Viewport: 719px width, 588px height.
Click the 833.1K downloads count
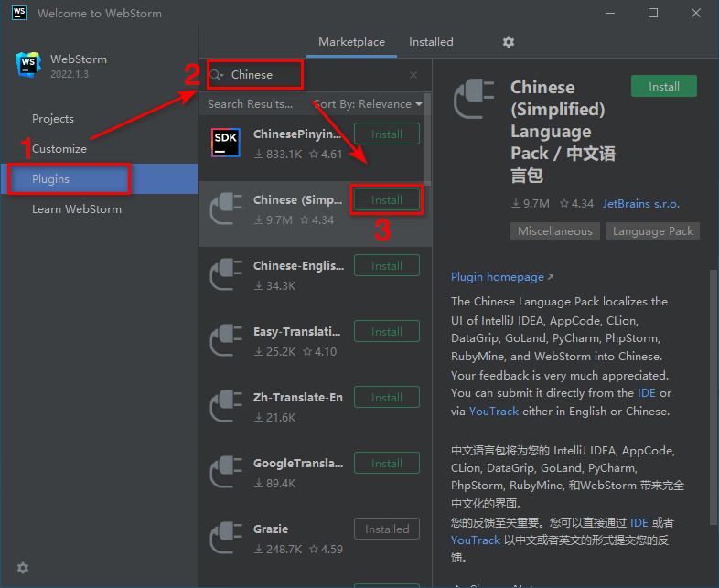point(278,155)
